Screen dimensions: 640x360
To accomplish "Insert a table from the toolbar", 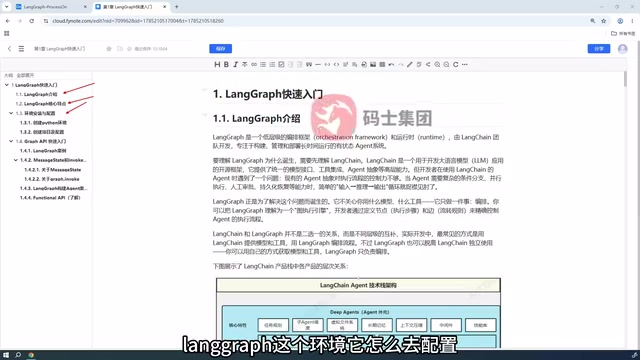I will click(x=382, y=64).
